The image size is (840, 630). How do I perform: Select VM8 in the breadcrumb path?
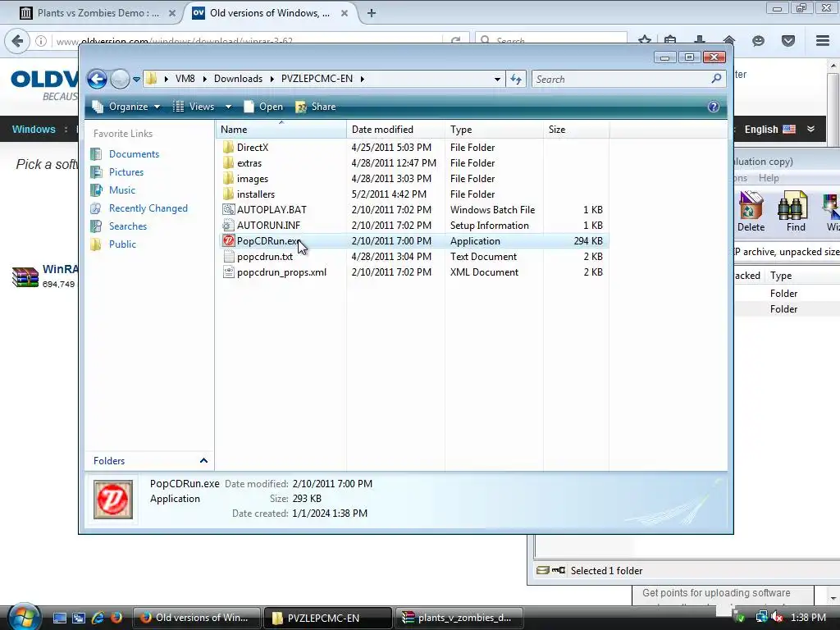185,79
